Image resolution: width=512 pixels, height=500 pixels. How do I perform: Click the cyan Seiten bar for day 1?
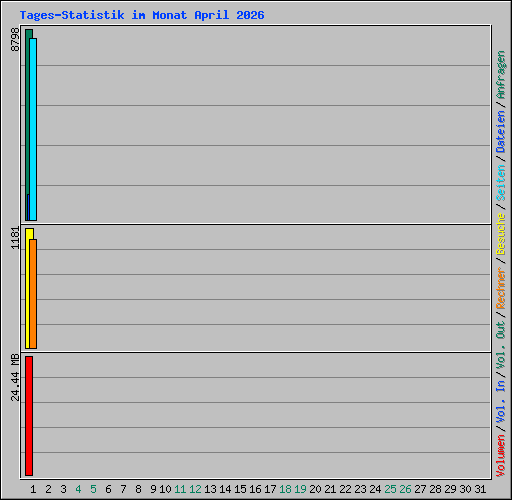[33, 129]
